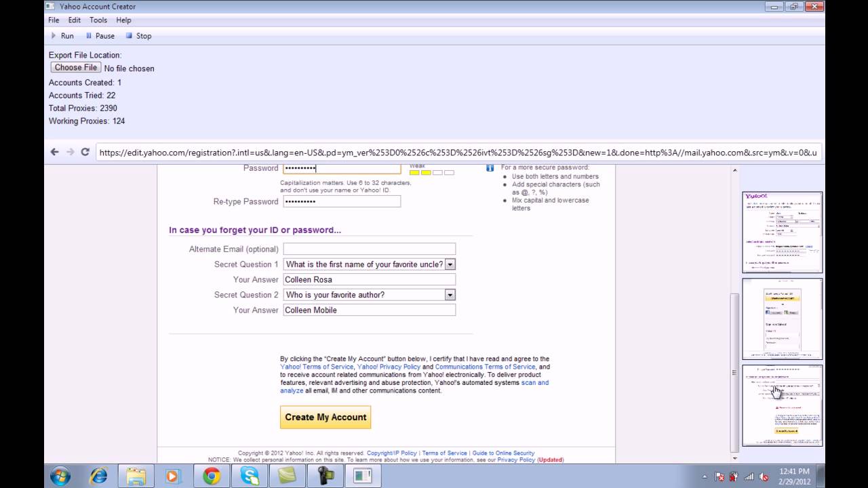The height and width of the screenshot is (488, 868).
Task: Reload the page with refresh icon
Action: [x=85, y=152]
